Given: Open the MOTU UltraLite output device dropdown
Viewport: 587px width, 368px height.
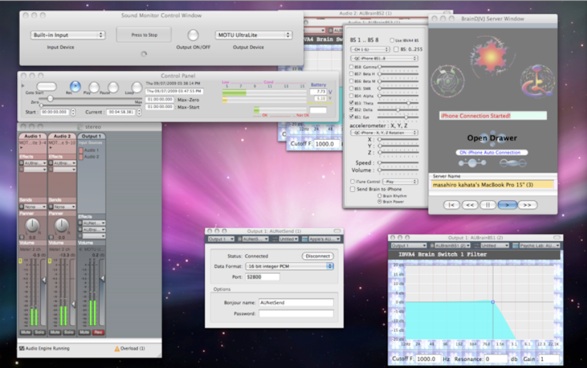Looking at the screenshot, I should click(x=253, y=35).
